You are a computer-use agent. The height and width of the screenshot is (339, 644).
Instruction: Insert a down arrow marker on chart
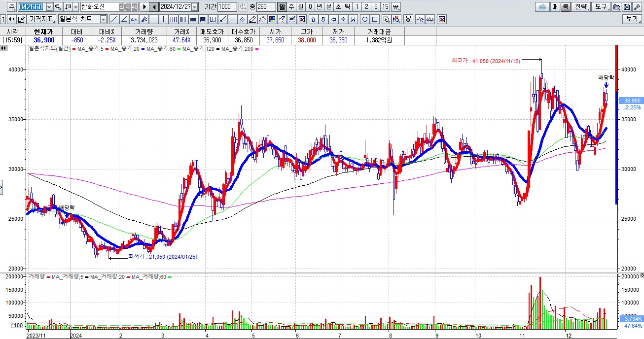(x=323, y=19)
